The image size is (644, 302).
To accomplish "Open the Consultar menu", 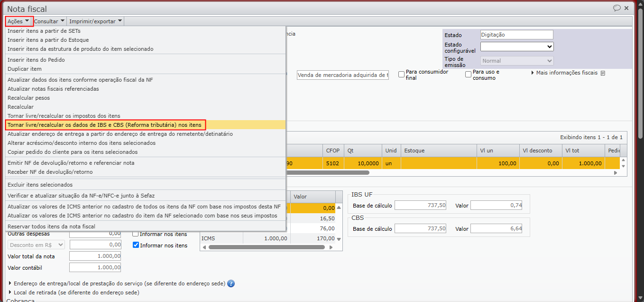I will (x=49, y=21).
